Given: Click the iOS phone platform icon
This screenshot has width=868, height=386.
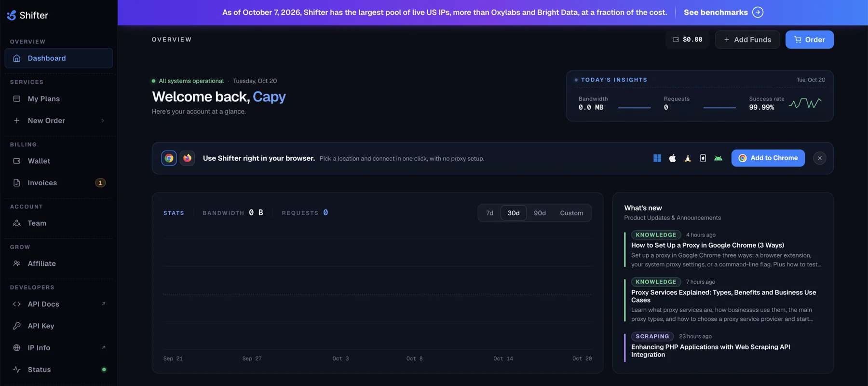Looking at the screenshot, I should (x=703, y=158).
